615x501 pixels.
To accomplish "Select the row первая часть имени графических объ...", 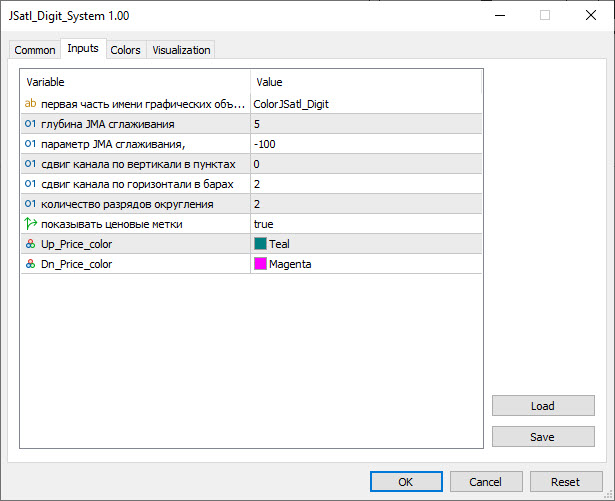I will (x=251, y=104).
